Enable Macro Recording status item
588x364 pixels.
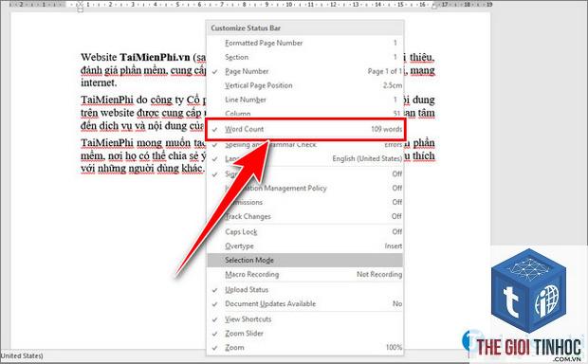click(x=305, y=274)
